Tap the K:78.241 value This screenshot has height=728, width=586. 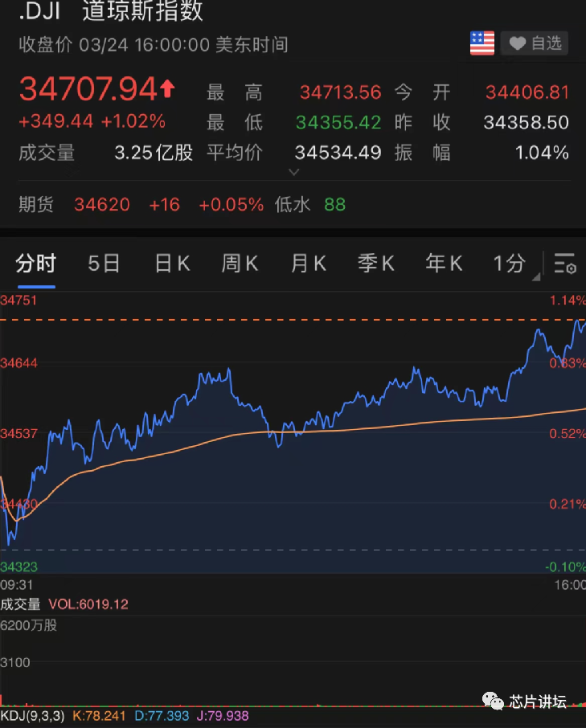pos(99,716)
